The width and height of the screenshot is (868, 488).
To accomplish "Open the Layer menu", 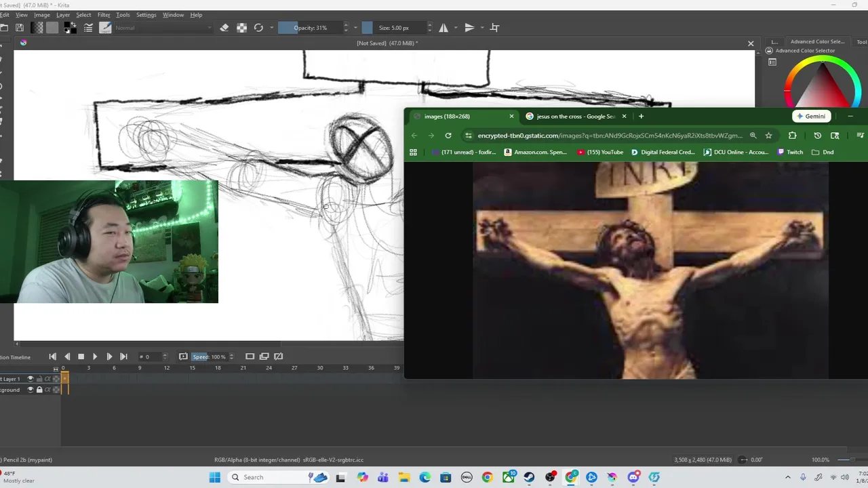I will coord(63,15).
